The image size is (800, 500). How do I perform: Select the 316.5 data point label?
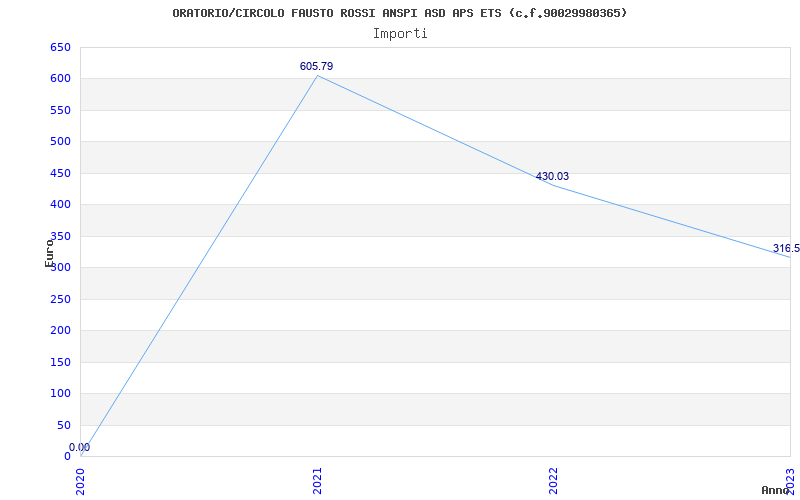coord(786,248)
